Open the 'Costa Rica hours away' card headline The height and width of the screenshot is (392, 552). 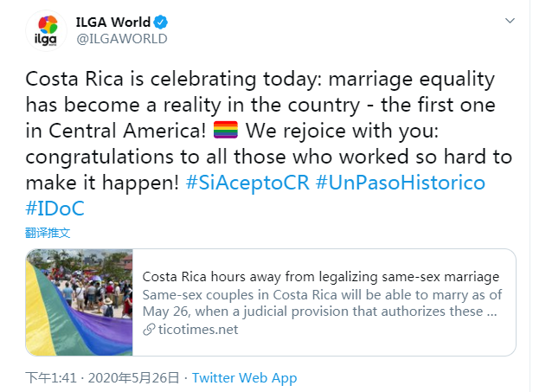point(320,277)
